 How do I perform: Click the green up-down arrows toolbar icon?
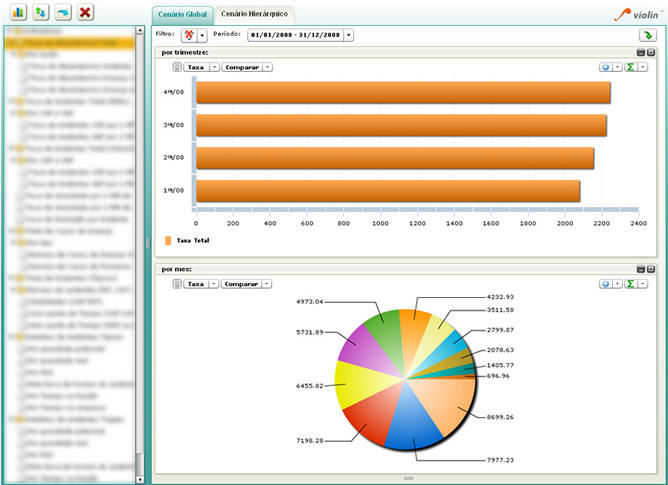pos(40,12)
